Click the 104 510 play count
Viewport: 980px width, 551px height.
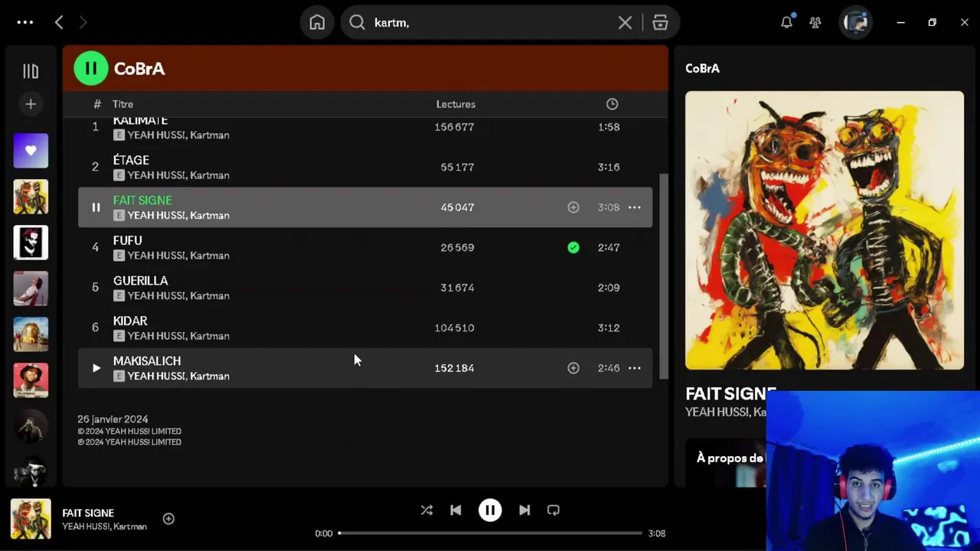click(x=455, y=328)
